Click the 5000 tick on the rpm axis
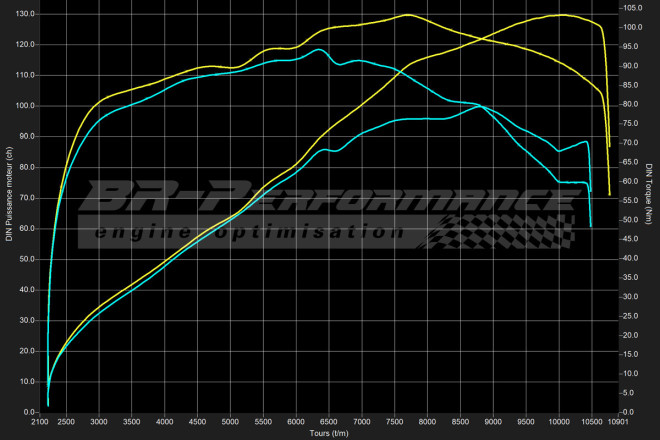 pyautogui.click(x=230, y=423)
